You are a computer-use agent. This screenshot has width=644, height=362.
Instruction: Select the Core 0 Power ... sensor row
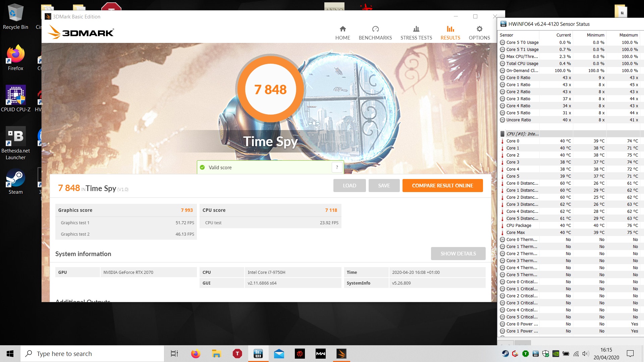(570, 324)
